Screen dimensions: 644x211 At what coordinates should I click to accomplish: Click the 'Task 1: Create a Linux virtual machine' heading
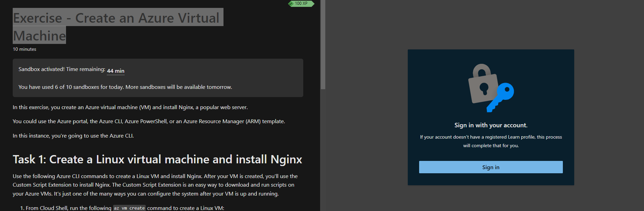click(x=157, y=160)
